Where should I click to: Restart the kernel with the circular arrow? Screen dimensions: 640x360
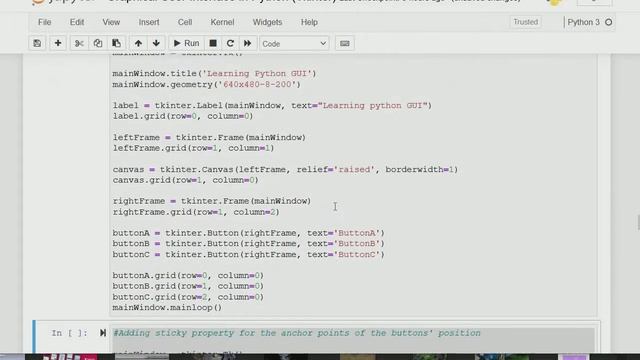pyautogui.click(x=230, y=43)
